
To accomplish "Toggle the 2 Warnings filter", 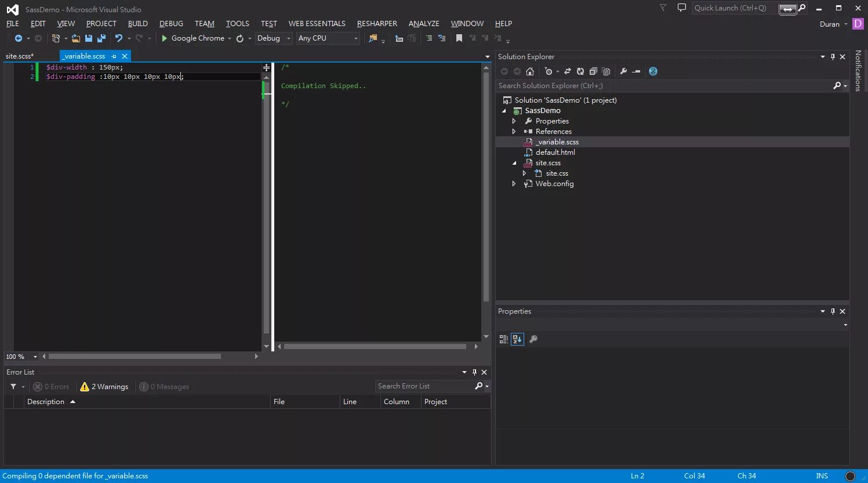I will click(104, 387).
